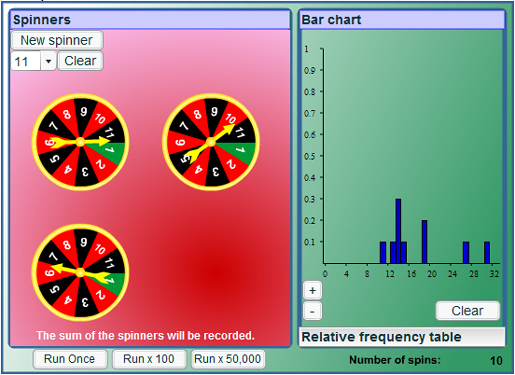Click y-axis label 0.5 on bar chart

click(x=310, y=156)
